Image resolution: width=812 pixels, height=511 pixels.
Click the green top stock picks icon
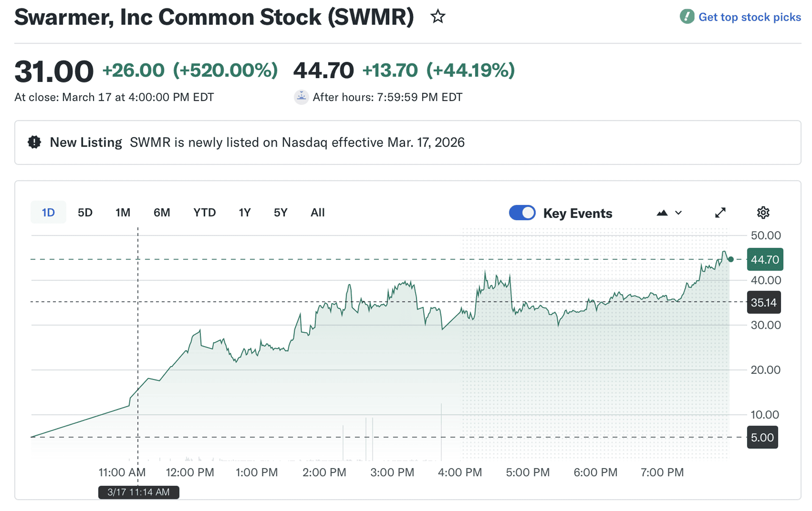[686, 17]
